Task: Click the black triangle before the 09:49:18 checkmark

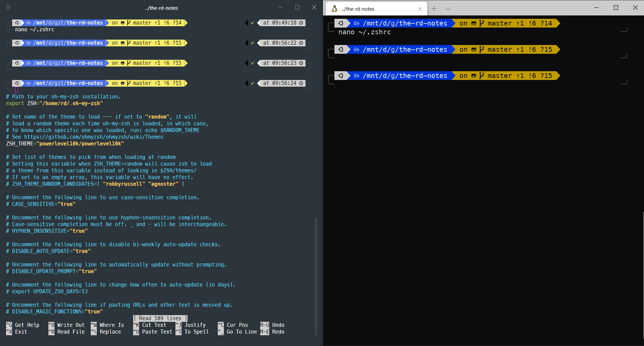Action: (246, 23)
